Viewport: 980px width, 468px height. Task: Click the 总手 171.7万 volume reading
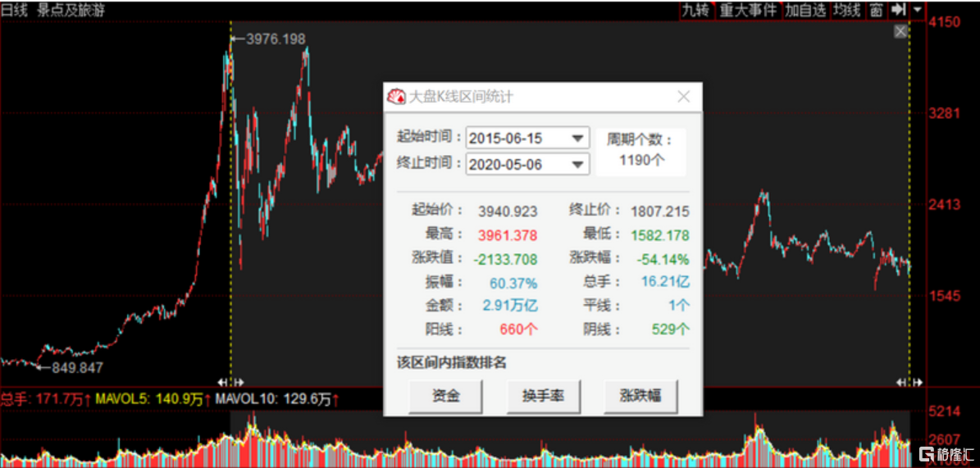coord(46,398)
